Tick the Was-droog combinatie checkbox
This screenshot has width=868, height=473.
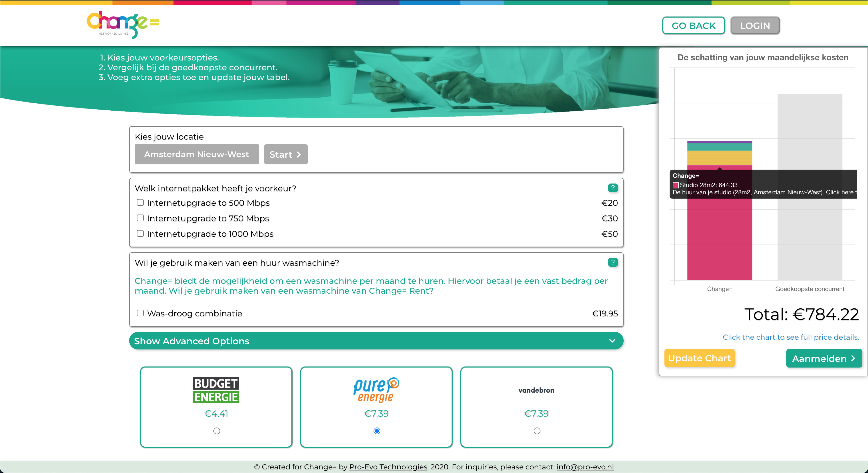(140, 313)
